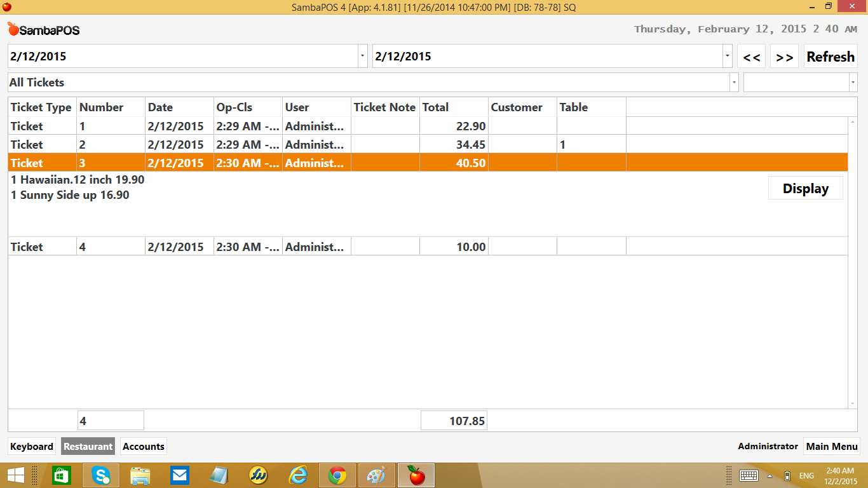Open Windows Store from the taskbar
Viewport: 868px width, 488px height.
pyautogui.click(x=62, y=475)
